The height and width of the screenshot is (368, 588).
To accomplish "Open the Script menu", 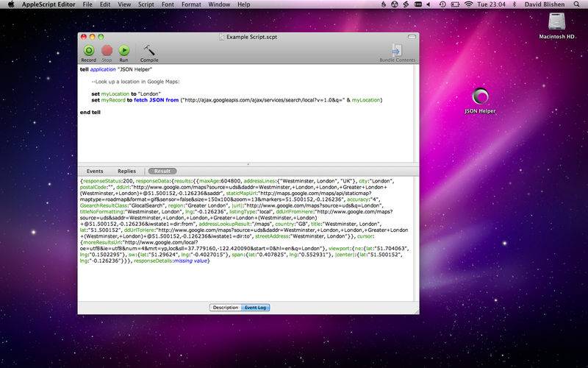I will click(x=146, y=4).
